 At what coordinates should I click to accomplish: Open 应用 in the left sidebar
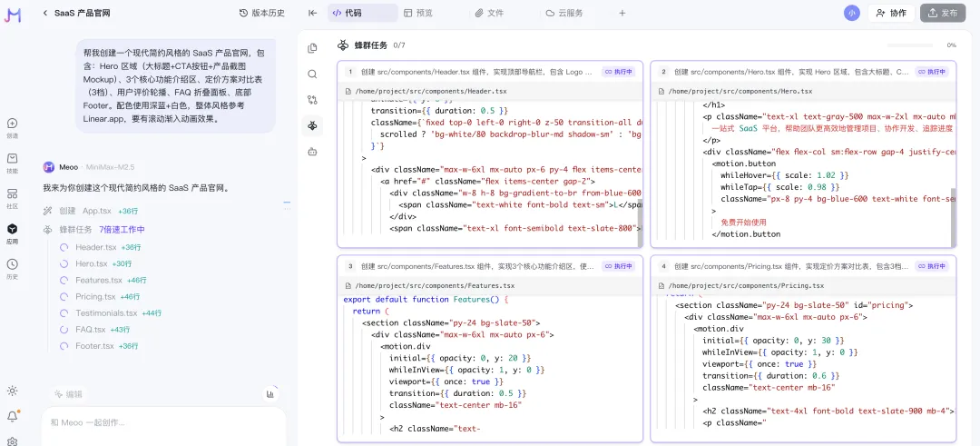point(13,234)
